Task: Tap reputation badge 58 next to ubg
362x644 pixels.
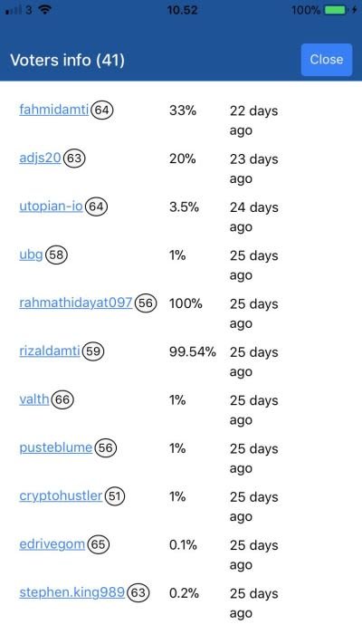Action: (x=56, y=255)
